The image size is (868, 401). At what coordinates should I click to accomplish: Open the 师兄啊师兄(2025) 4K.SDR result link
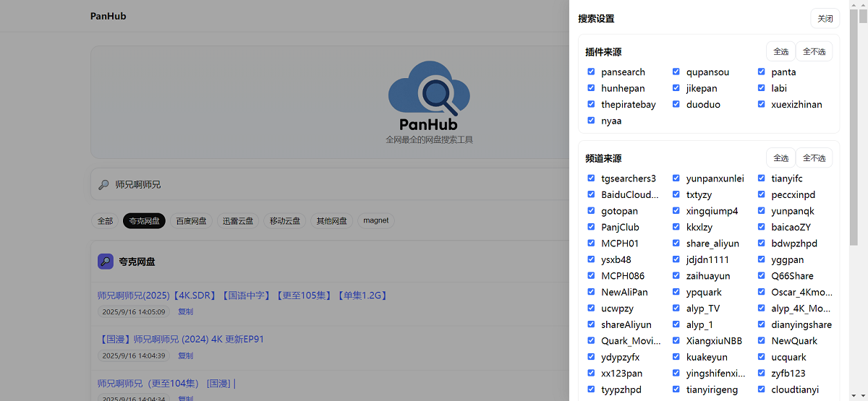(x=242, y=296)
